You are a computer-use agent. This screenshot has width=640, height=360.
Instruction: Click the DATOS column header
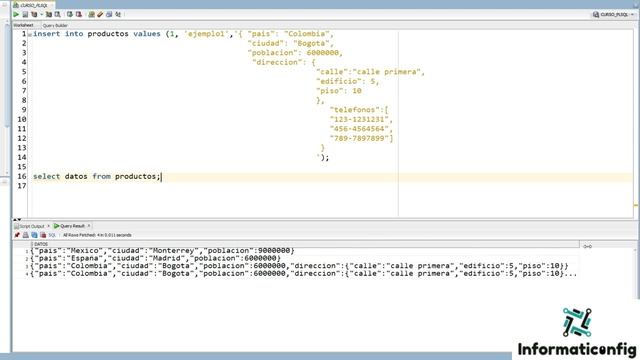click(305, 244)
